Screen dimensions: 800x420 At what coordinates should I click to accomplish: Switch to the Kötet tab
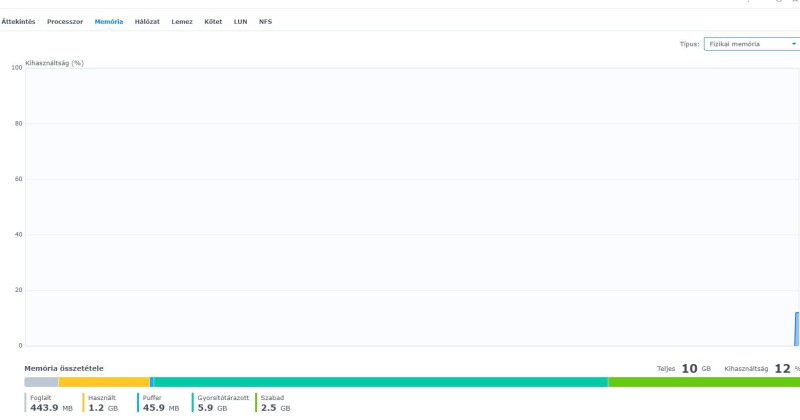[x=213, y=22]
